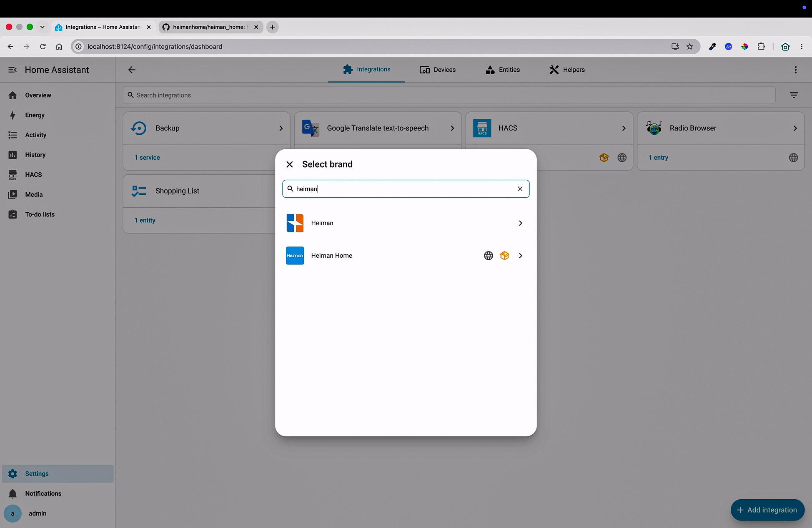Click the Add integration button
This screenshot has width=812, height=528.
pyautogui.click(x=767, y=510)
